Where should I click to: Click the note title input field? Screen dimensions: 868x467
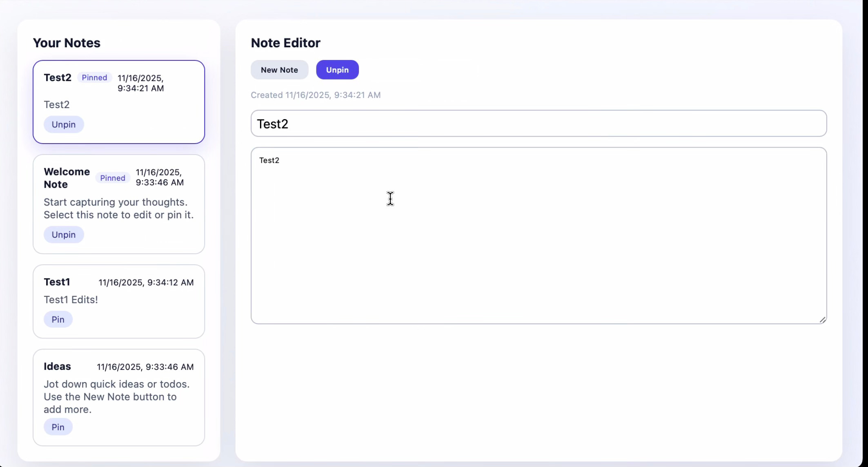click(x=538, y=124)
